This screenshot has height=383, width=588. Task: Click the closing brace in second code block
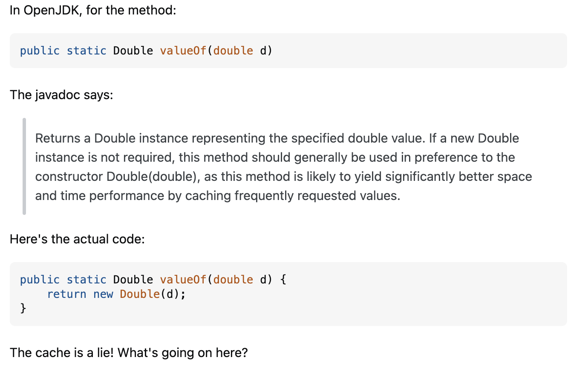pyautogui.click(x=23, y=308)
